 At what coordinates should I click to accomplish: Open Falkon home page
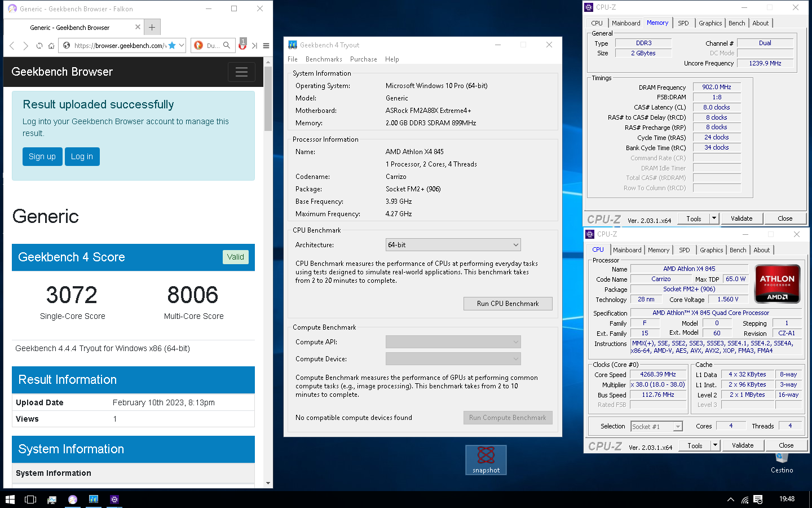coord(51,46)
